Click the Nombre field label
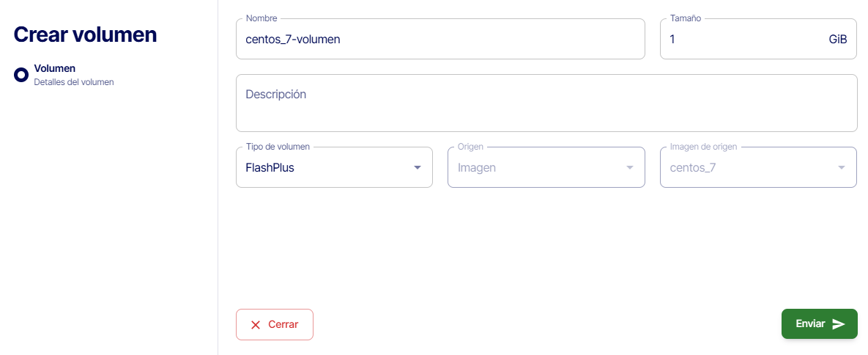 click(x=261, y=18)
